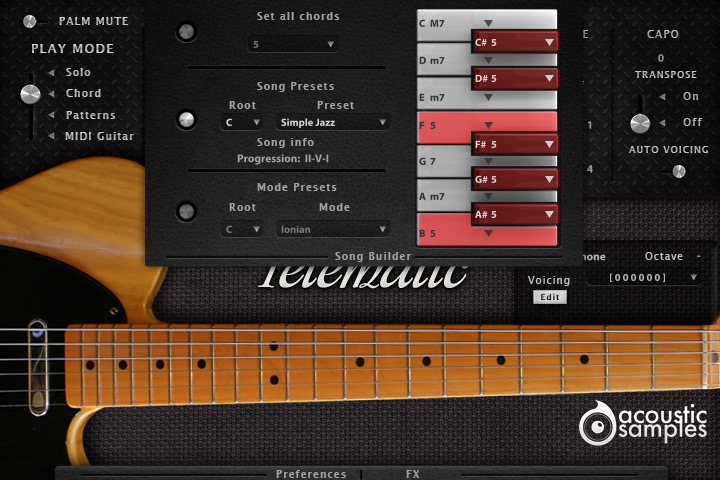Screen dimensions: 720x480
Task: Open the Set all chords dropdown
Action: click(293, 45)
